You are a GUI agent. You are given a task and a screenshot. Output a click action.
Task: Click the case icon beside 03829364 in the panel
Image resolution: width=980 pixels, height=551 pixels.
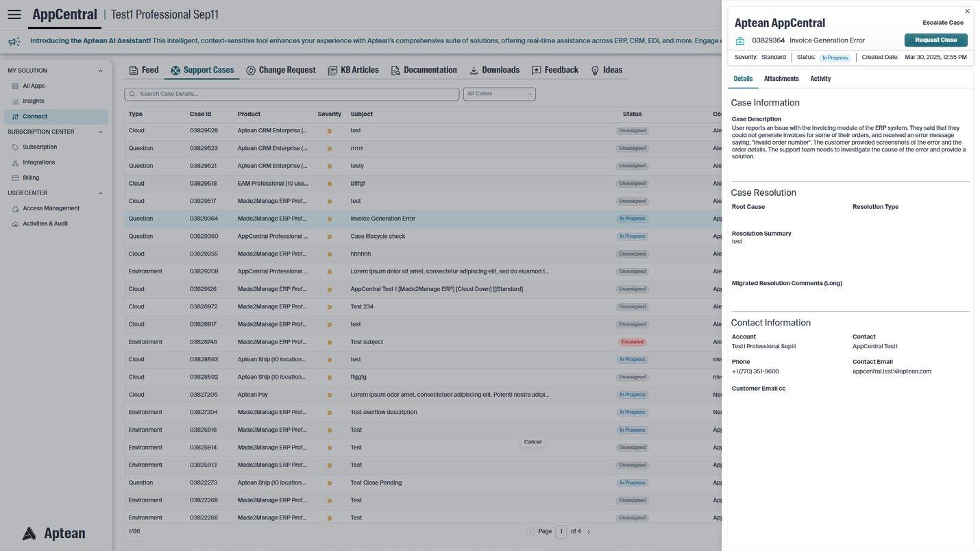click(x=740, y=40)
